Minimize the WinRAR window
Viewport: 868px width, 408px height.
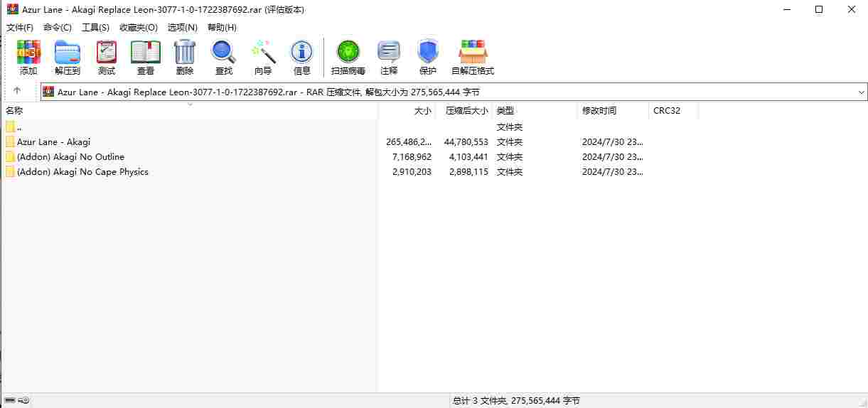787,10
